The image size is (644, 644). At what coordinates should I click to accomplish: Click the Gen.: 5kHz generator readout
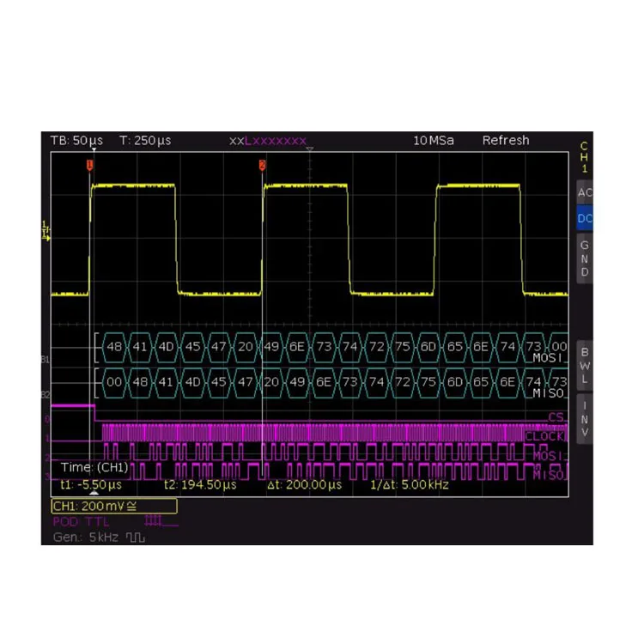click(86, 538)
